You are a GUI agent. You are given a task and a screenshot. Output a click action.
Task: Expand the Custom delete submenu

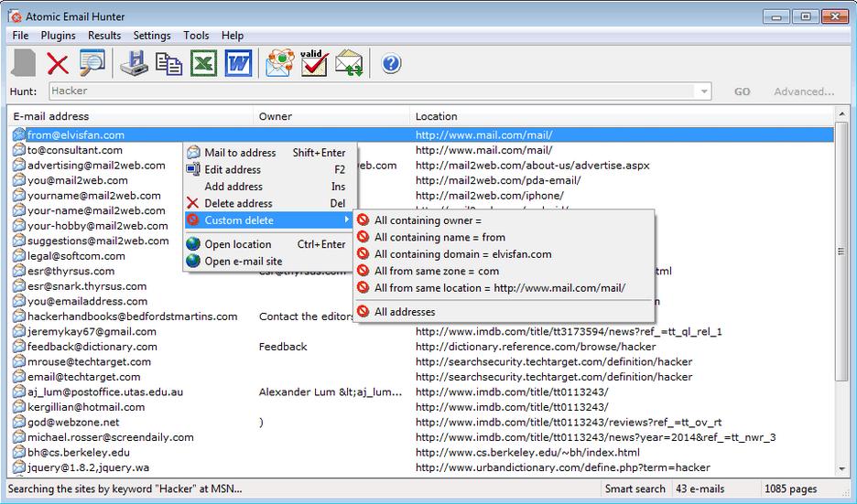tap(270, 220)
